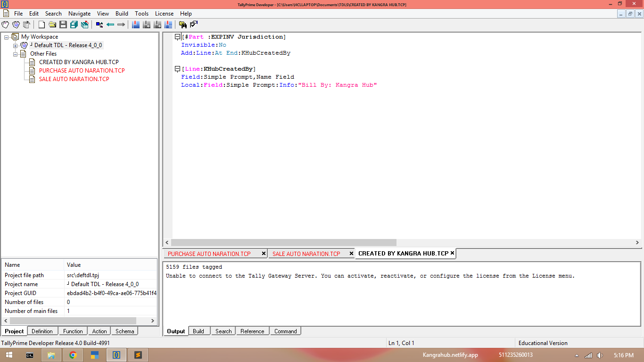The image size is (644, 362).
Task: Create a new file with blank page icon
Action: pos(41,25)
